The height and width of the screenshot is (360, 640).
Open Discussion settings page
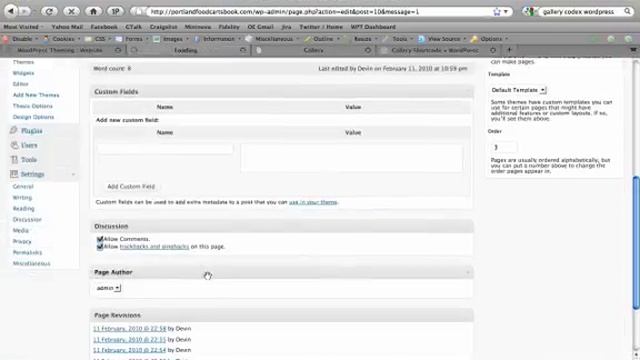click(27, 220)
